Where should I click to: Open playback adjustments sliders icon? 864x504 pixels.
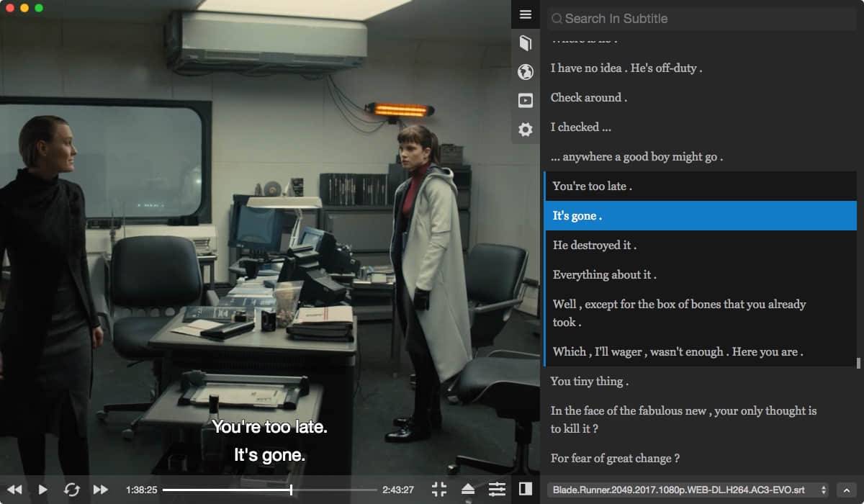coord(497,490)
